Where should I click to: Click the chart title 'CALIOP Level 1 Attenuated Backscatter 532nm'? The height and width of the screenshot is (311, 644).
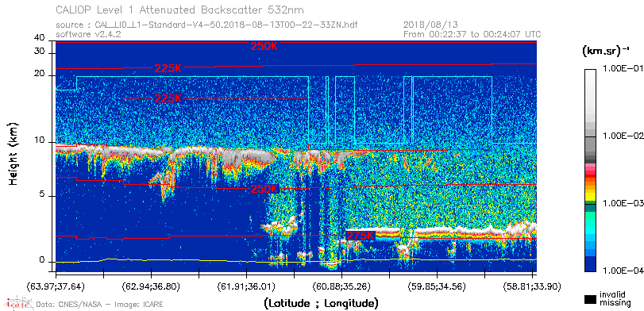tap(180, 10)
